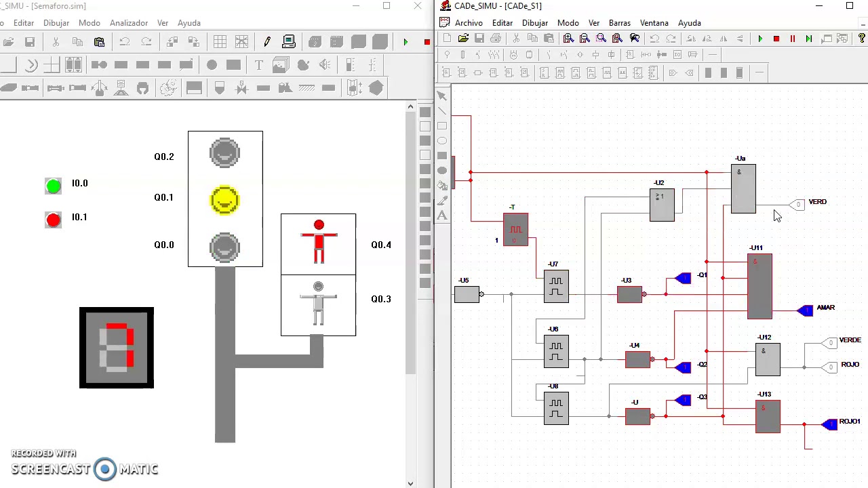The width and height of the screenshot is (868, 488).
Task: Select the -Ua AND gate block
Action: click(743, 188)
